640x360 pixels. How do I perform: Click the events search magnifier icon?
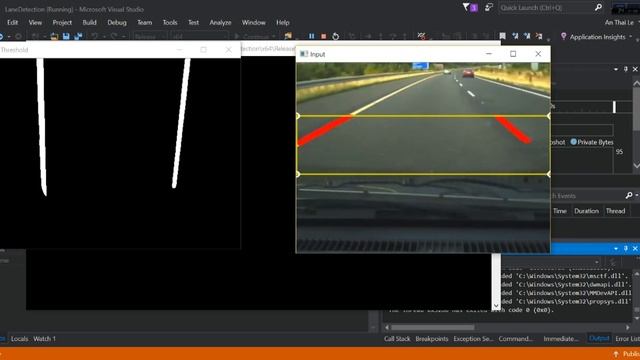pos(629,196)
